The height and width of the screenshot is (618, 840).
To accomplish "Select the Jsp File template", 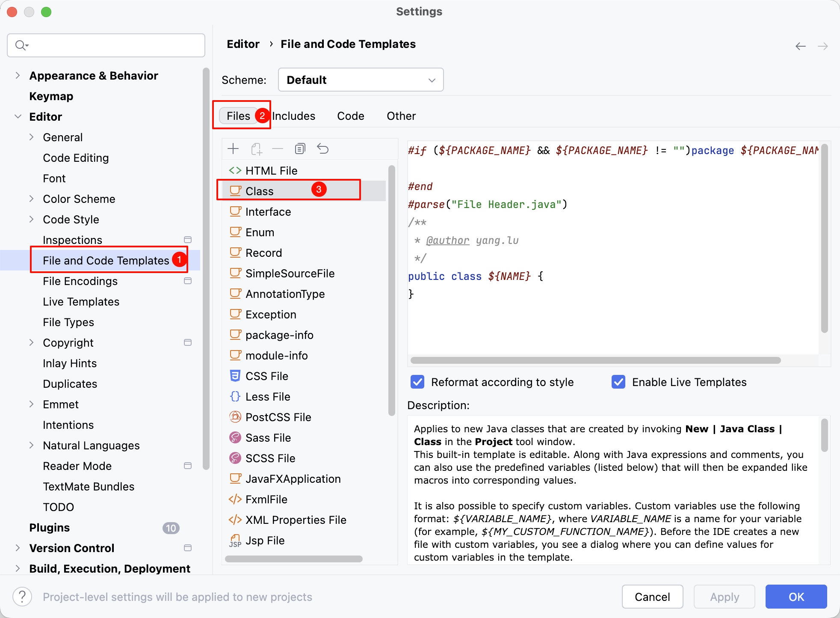I will [264, 540].
